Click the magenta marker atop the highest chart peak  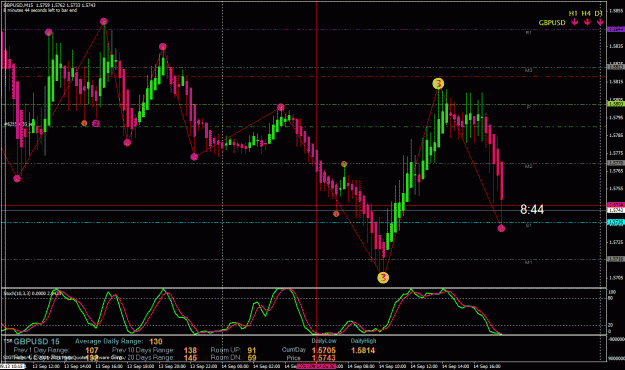(x=104, y=21)
